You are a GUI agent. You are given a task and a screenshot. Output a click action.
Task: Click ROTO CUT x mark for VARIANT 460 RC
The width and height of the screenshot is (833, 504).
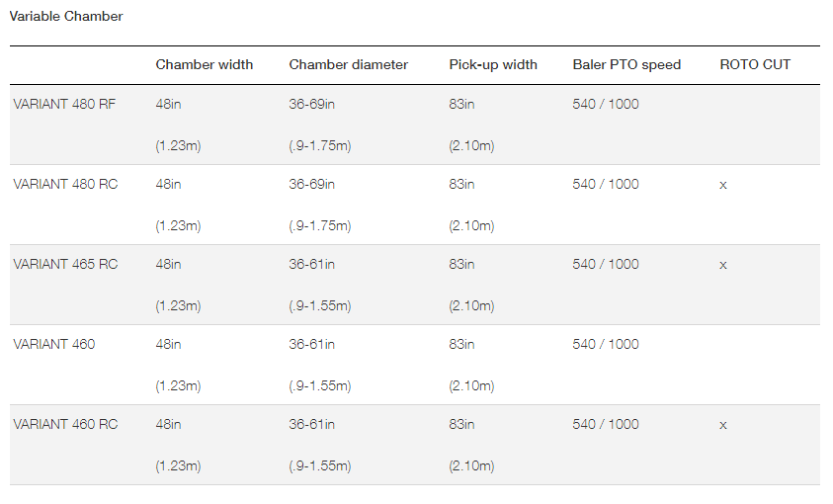(723, 425)
